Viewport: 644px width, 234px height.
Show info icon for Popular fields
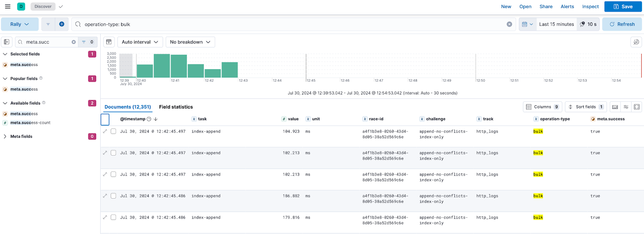point(41,78)
